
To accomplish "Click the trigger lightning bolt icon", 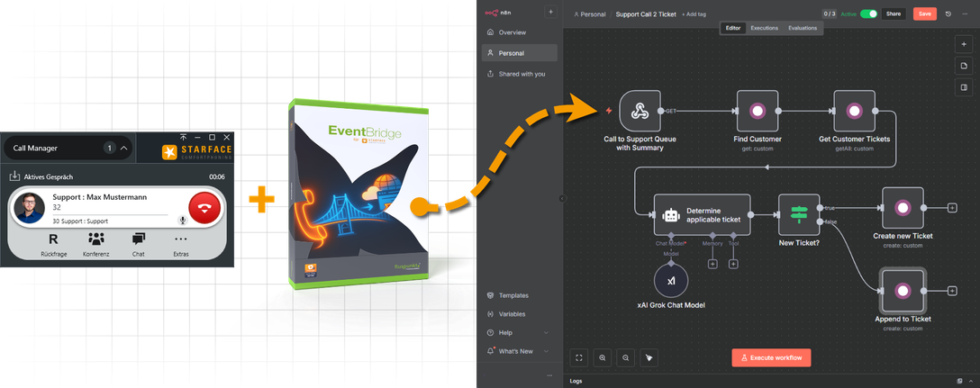I will 608,112.
